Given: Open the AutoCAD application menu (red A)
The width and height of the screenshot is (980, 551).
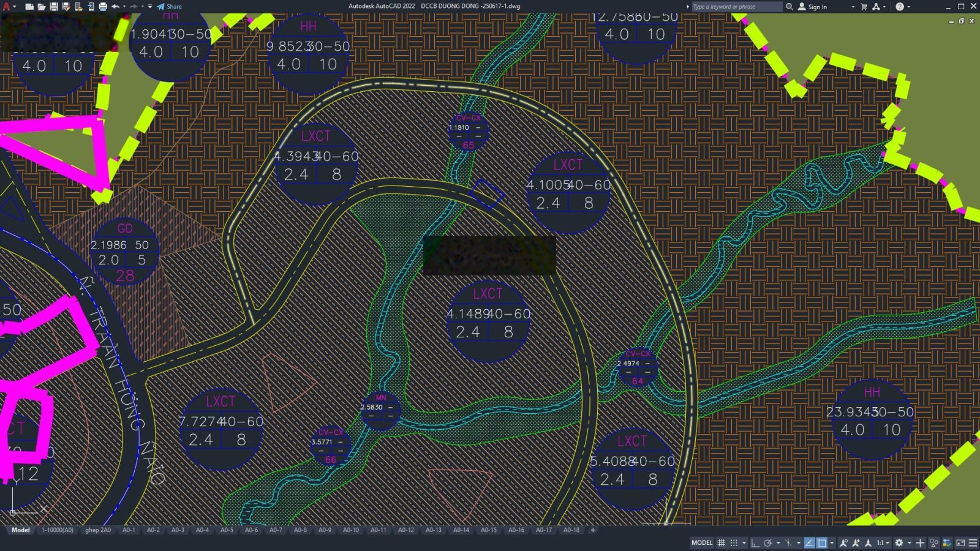Looking at the screenshot, I should pyautogui.click(x=7, y=7).
